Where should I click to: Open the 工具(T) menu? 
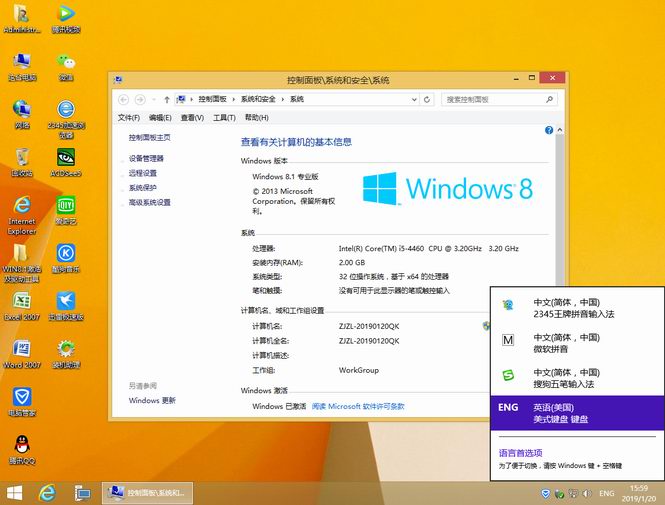[x=224, y=118]
